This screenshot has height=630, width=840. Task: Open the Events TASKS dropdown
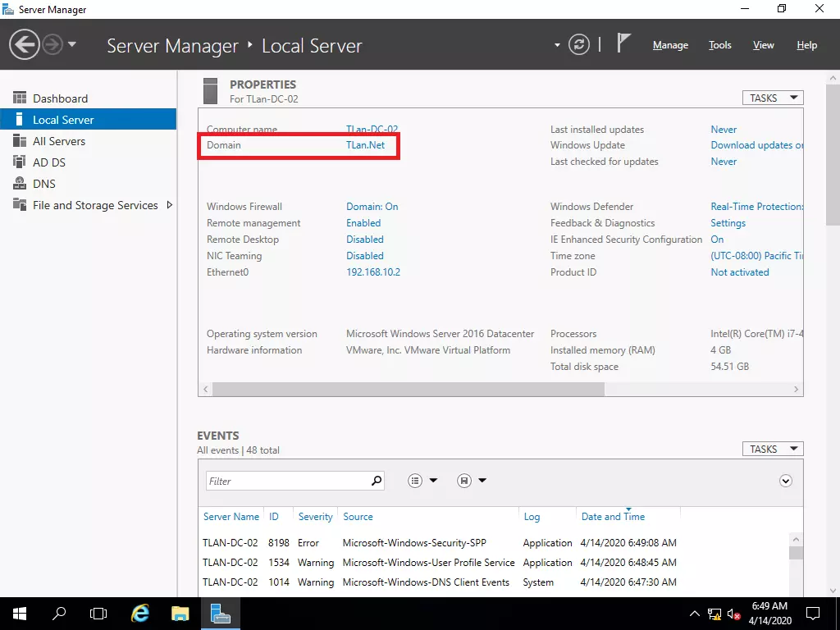[773, 449]
